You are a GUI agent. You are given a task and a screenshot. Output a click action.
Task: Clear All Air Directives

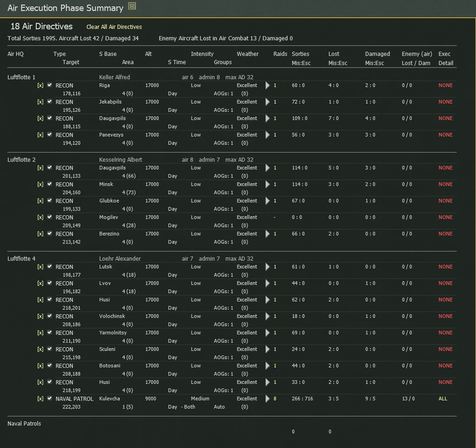(114, 27)
